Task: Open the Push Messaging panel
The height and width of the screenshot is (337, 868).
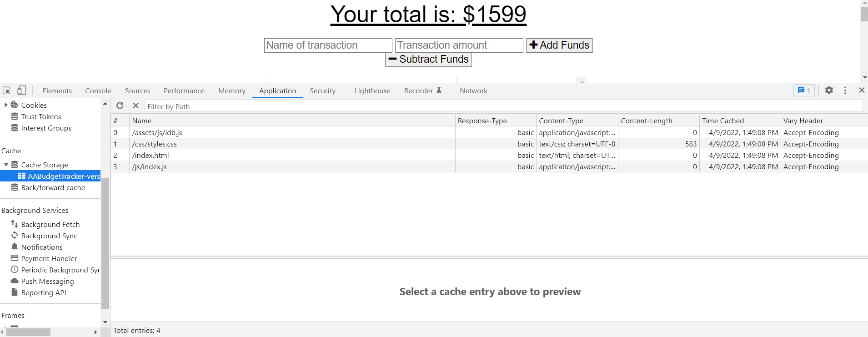Action: tap(47, 281)
